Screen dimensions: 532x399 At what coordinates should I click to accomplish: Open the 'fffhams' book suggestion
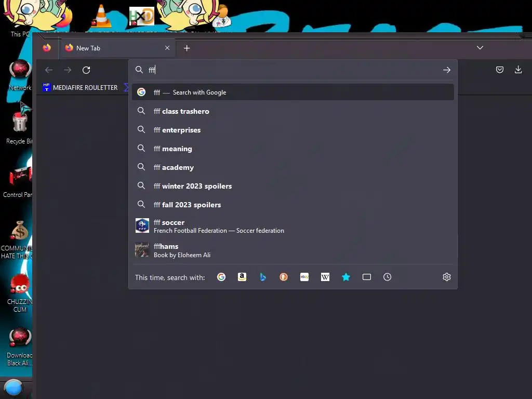(293, 250)
